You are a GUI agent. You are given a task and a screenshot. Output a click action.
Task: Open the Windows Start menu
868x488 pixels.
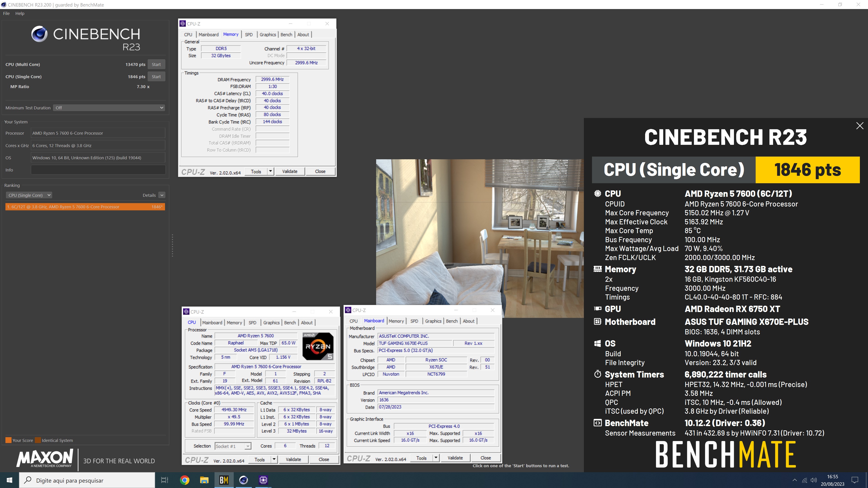9,480
